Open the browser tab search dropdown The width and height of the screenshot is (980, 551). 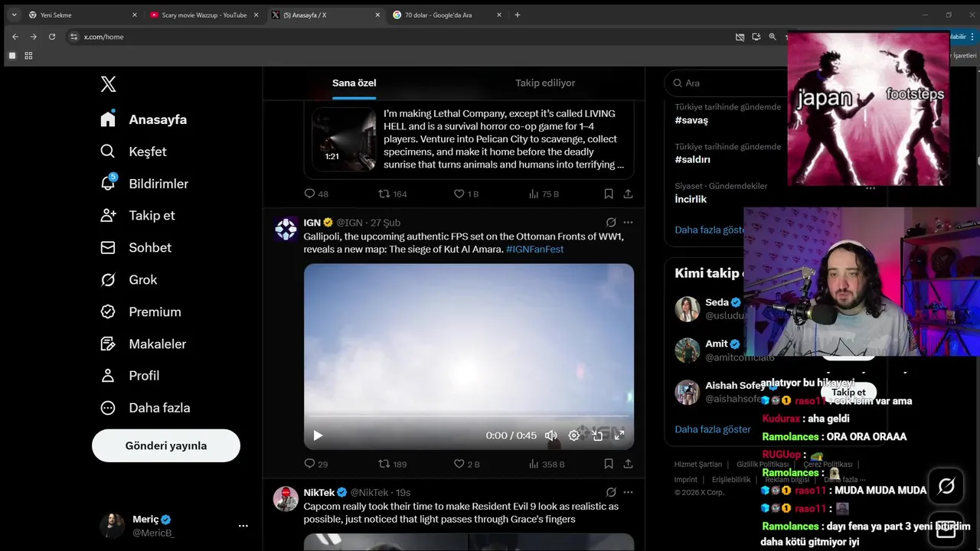[14, 15]
